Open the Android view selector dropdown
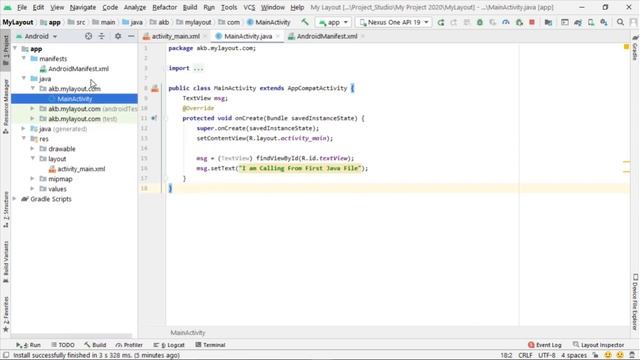This screenshot has width=640, height=360. [x=36, y=36]
